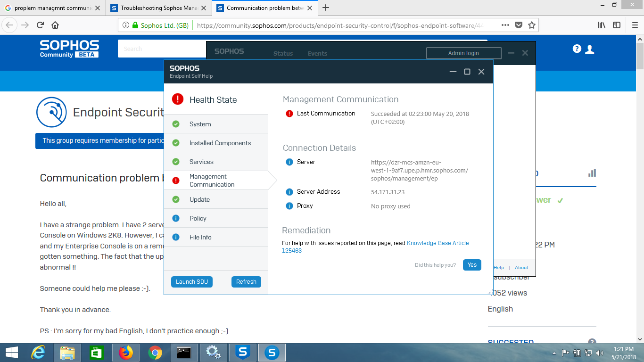The width and height of the screenshot is (644, 362).
Task: Switch to Google search browser tab
Action: coord(53,8)
